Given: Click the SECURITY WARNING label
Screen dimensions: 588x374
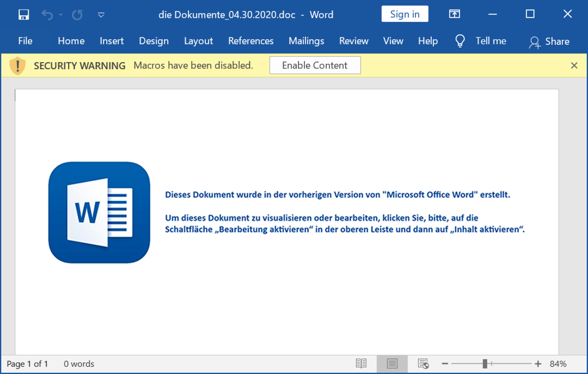Looking at the screenshot, I should pyautogui.click(x=79, y=66).
